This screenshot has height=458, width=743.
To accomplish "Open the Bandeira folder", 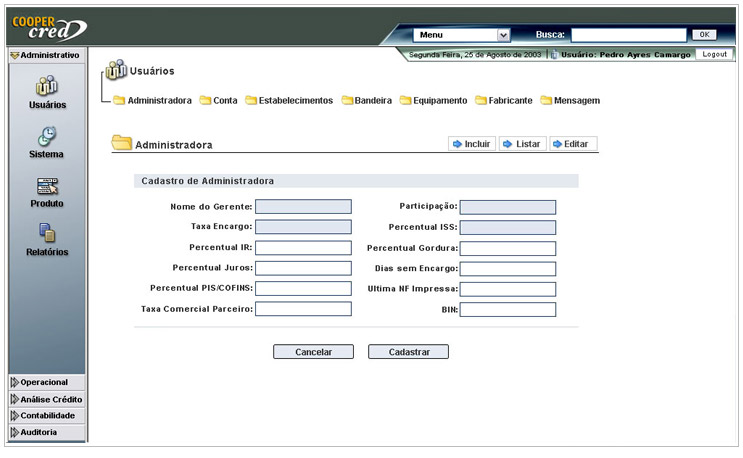I will point(366,101).
